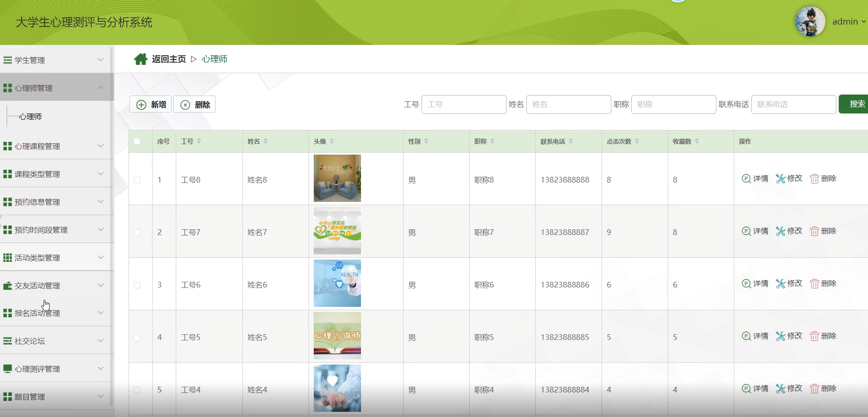This screenshot has width=868, height=417.
Task: Modify the 姓名6 record
Action: click(x=789, y=284)
